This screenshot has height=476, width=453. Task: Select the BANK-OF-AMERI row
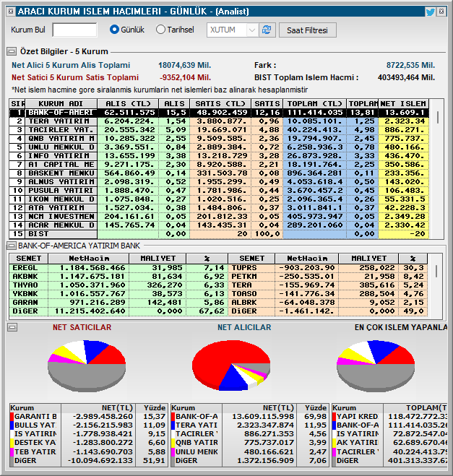point(219,113)
